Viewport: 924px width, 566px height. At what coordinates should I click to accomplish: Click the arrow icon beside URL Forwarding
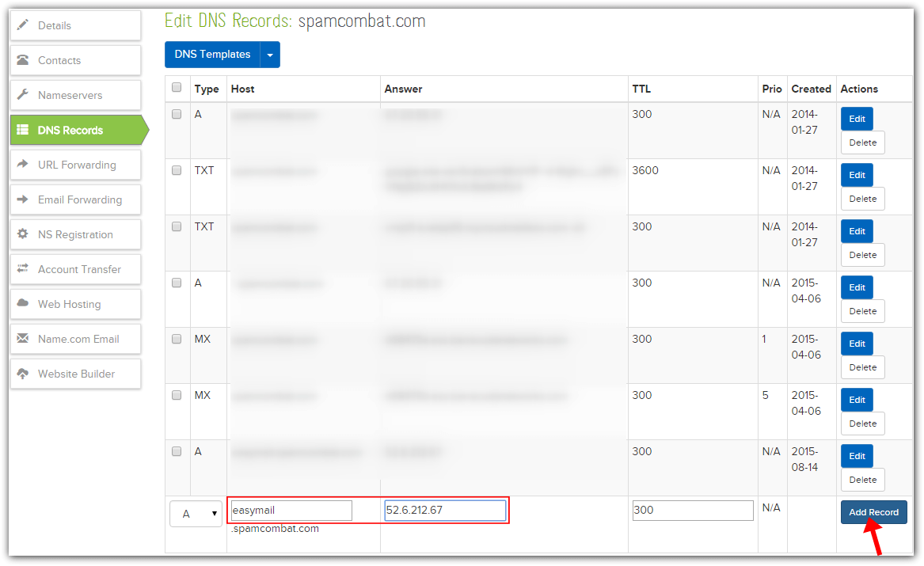[22, 164]
